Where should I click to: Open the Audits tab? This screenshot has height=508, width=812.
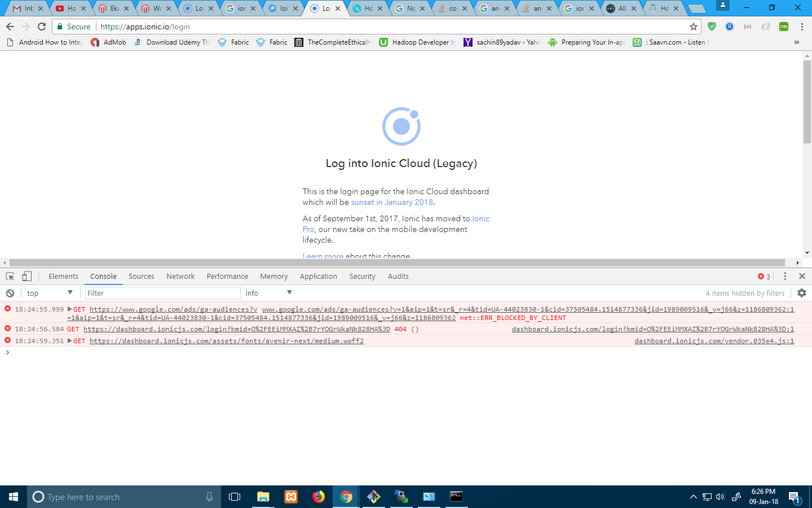click(398, 276)
